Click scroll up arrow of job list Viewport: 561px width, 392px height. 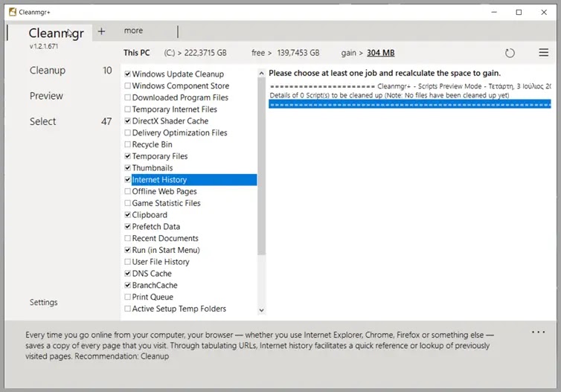(262, 74)
